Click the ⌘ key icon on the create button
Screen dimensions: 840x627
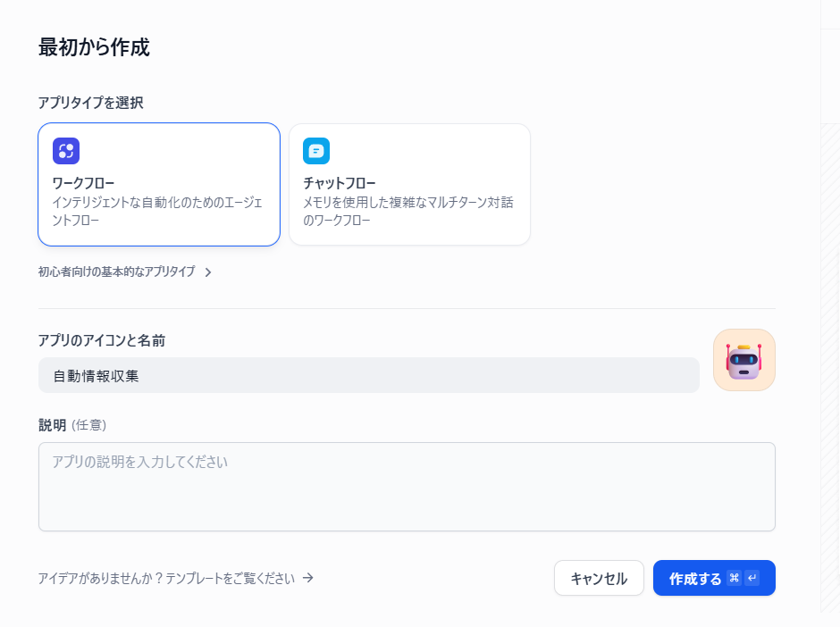[735, 578]
